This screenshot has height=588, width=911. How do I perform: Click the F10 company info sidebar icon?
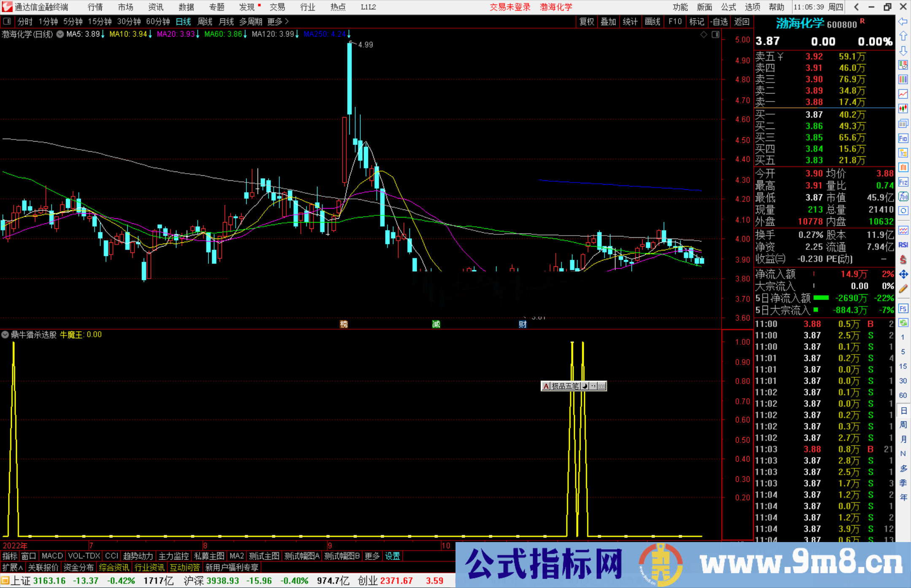coord(903,138)
